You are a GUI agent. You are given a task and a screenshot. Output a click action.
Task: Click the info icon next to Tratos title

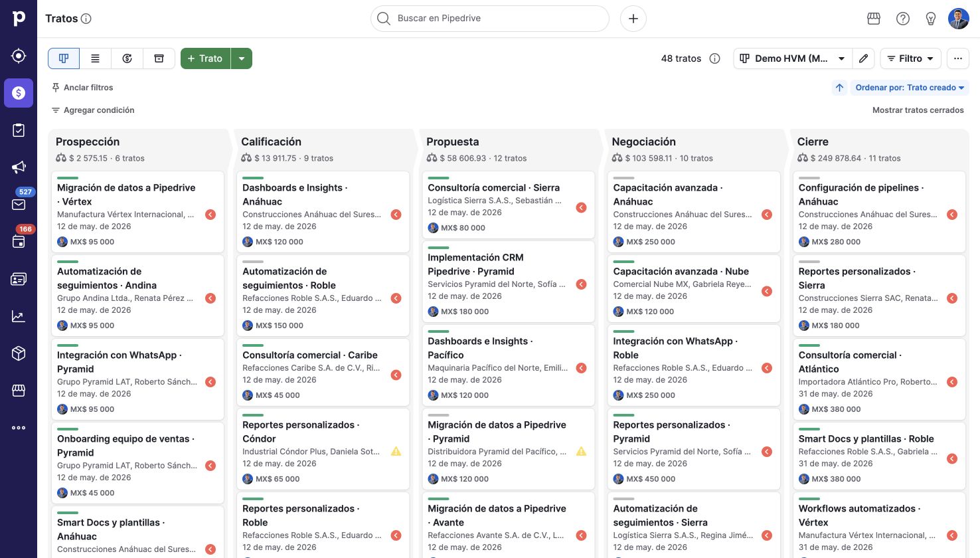(x=86, y=19)
